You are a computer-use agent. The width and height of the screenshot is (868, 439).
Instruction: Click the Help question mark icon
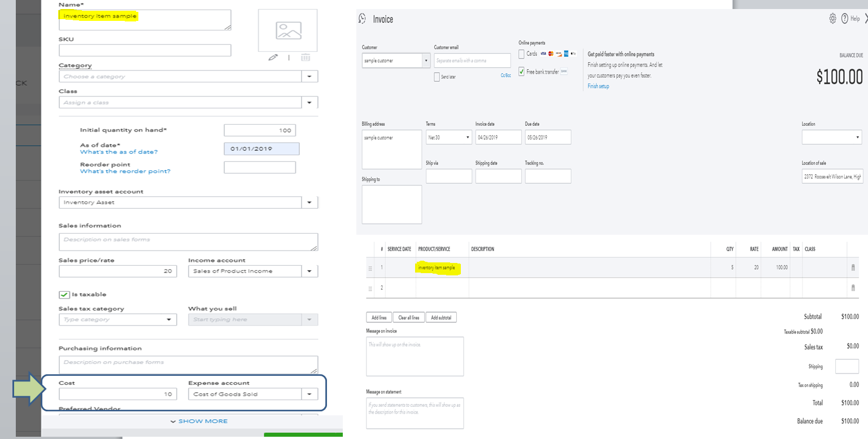click(x=845, y=19)
